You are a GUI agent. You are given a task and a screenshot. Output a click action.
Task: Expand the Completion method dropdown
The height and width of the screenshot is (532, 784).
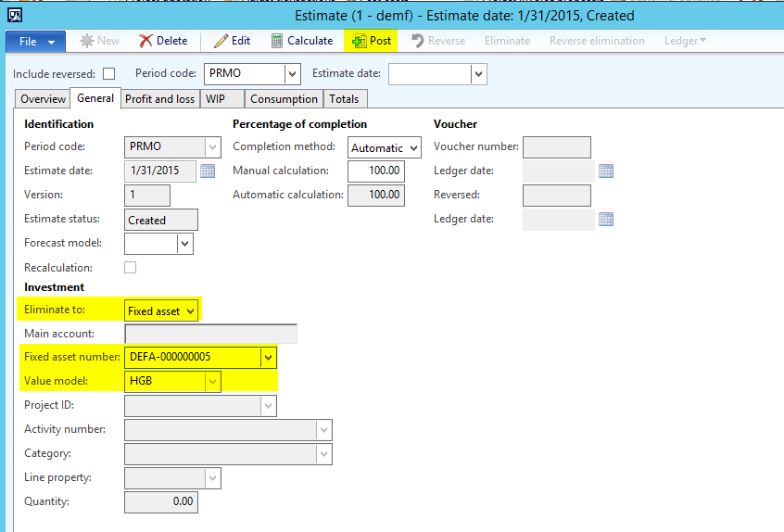pos(413,147)
